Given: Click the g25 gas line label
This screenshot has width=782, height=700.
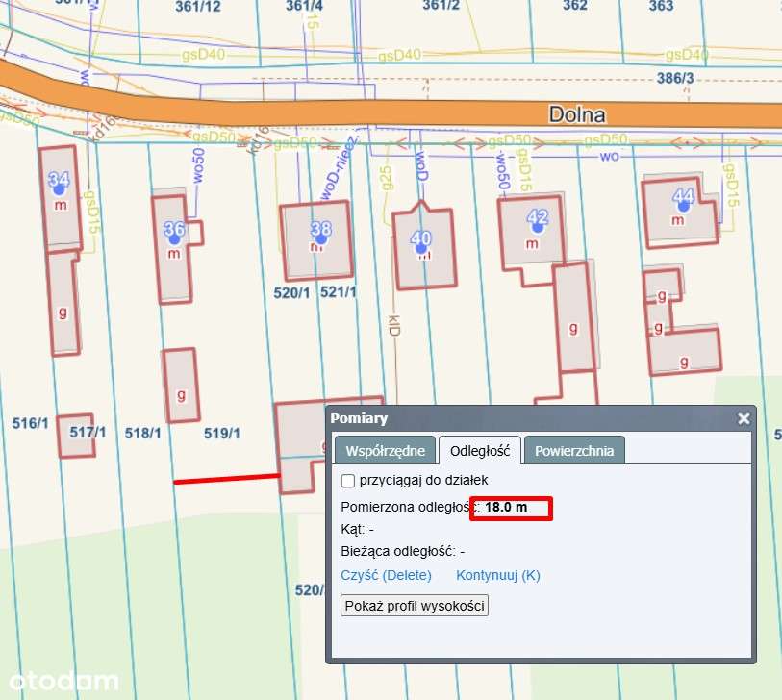Looking at the screenshot, I should pyautogui.click(x=386, y=179).
